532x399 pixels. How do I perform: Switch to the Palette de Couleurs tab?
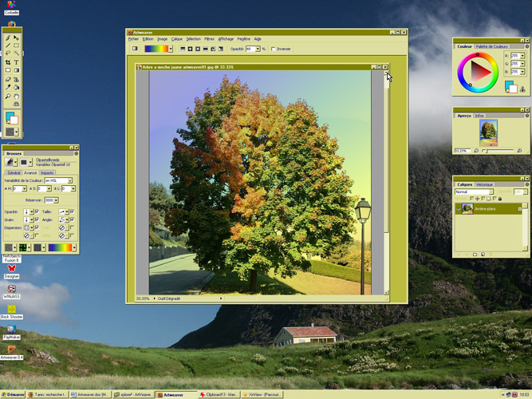492,46
